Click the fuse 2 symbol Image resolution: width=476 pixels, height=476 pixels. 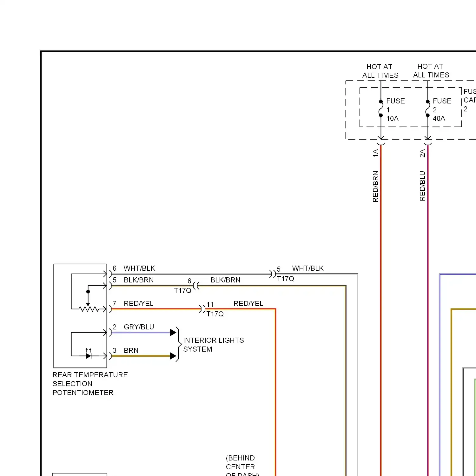(428, 109)
